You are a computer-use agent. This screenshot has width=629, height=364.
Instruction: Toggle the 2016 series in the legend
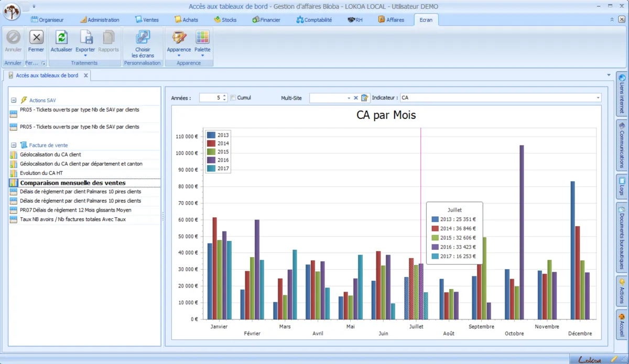click(218, 160)
